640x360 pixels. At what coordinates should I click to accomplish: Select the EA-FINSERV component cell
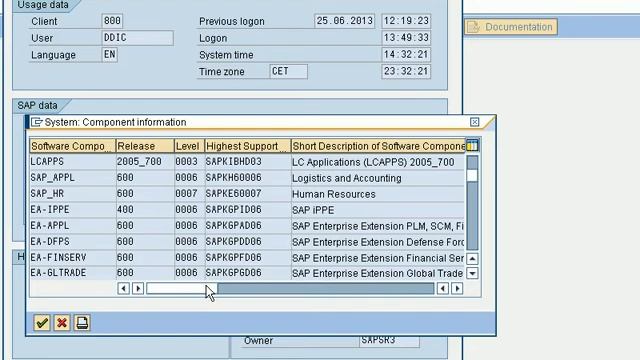[x=73, y=258]
